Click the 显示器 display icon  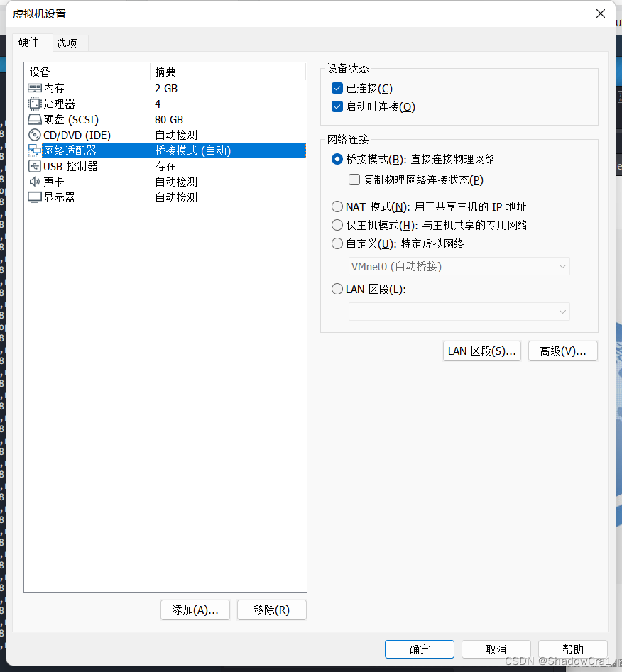34,197
